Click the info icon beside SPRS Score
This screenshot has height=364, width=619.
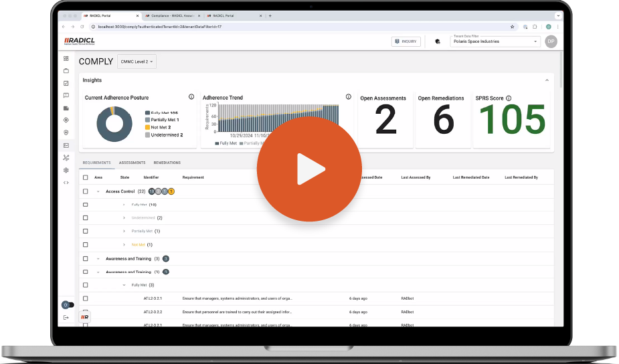click(509, 98)
